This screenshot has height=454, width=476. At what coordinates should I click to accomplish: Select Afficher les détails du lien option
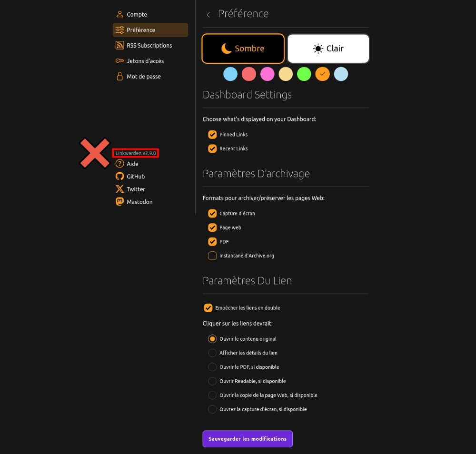coord(212,353)
